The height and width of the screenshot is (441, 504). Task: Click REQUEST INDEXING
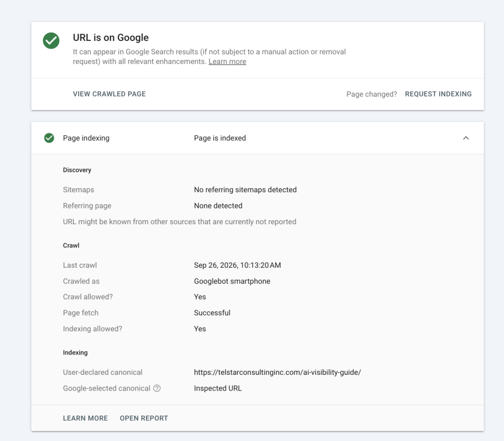point(438,94)
